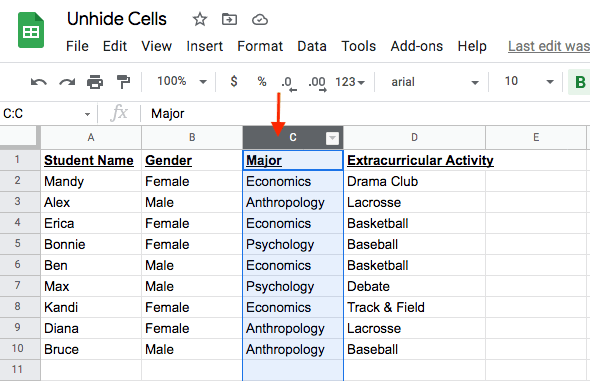Open the font size 10 dropdown

[x=529, y=81]
